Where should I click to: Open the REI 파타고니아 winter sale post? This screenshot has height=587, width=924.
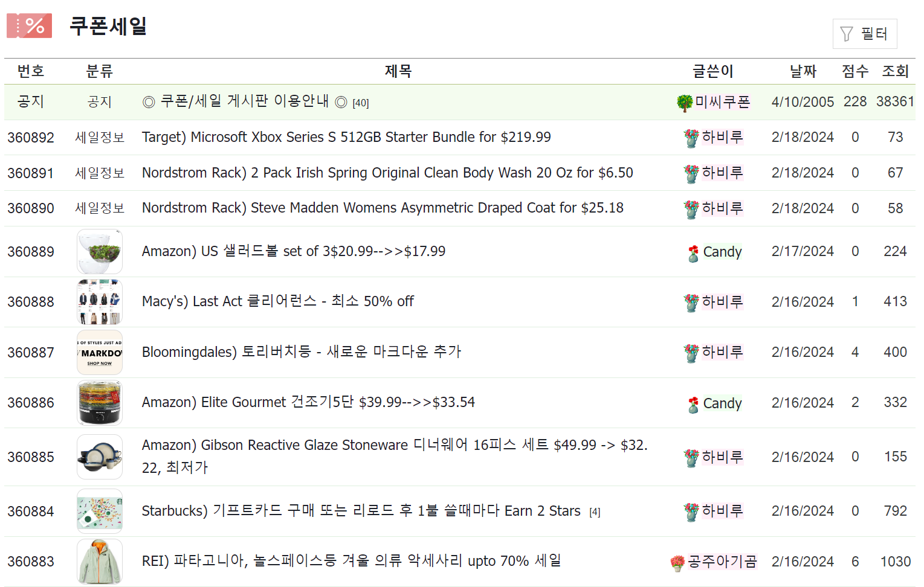[x=351, y=561]
